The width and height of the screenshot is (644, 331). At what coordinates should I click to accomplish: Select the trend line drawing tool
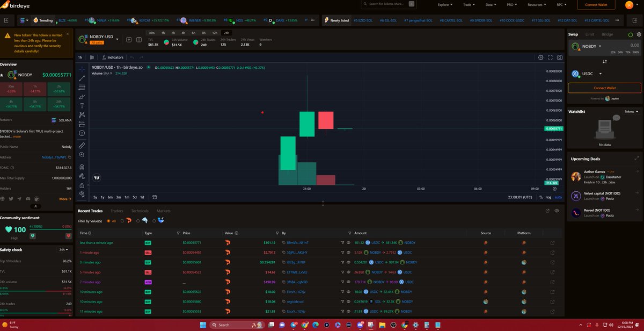click(x=82, y=78)
